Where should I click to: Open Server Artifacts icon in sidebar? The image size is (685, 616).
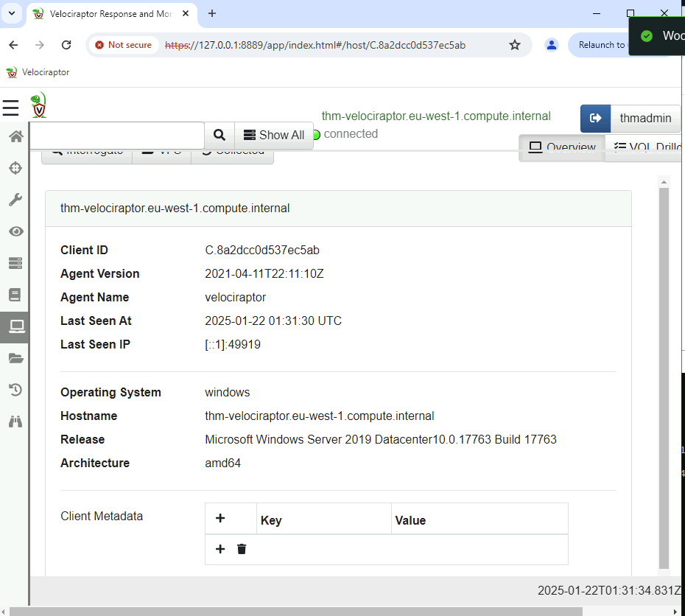point(15,263)
